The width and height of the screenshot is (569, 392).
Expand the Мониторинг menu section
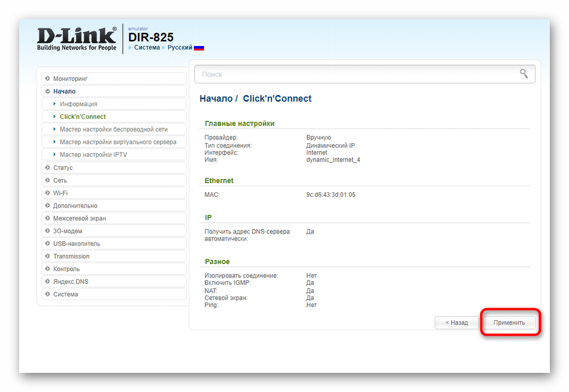coord(70,78)
